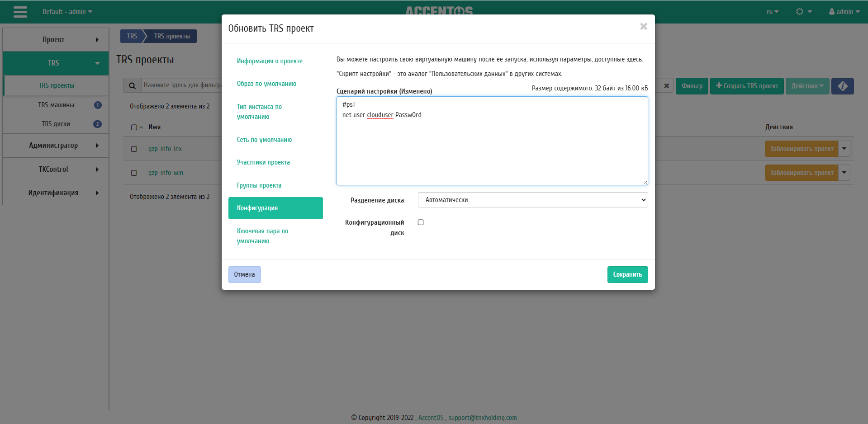Select the gzp-info-lnx row checkbox

pos(134,149)
